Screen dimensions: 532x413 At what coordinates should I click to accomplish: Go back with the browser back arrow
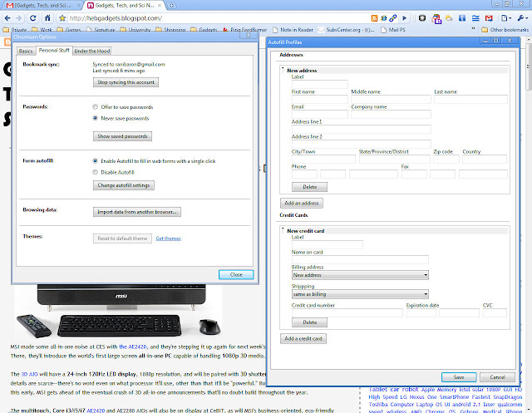coord(7,18)
